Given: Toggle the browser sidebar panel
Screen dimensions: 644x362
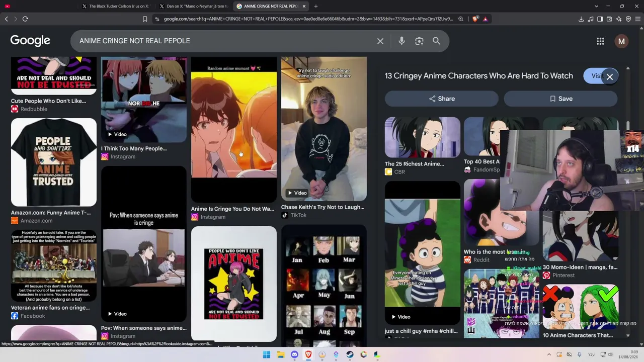Looking at the screenshot, I should click(x=600, y=19).
